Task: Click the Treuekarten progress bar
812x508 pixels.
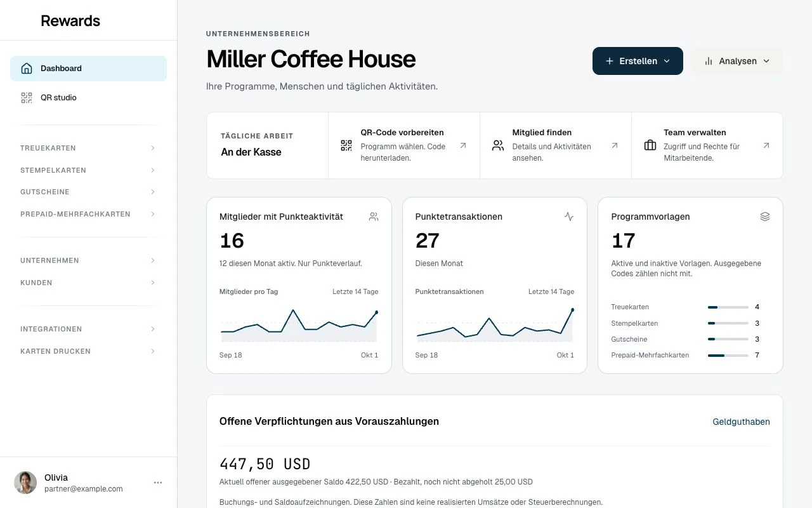Action: 728,307
